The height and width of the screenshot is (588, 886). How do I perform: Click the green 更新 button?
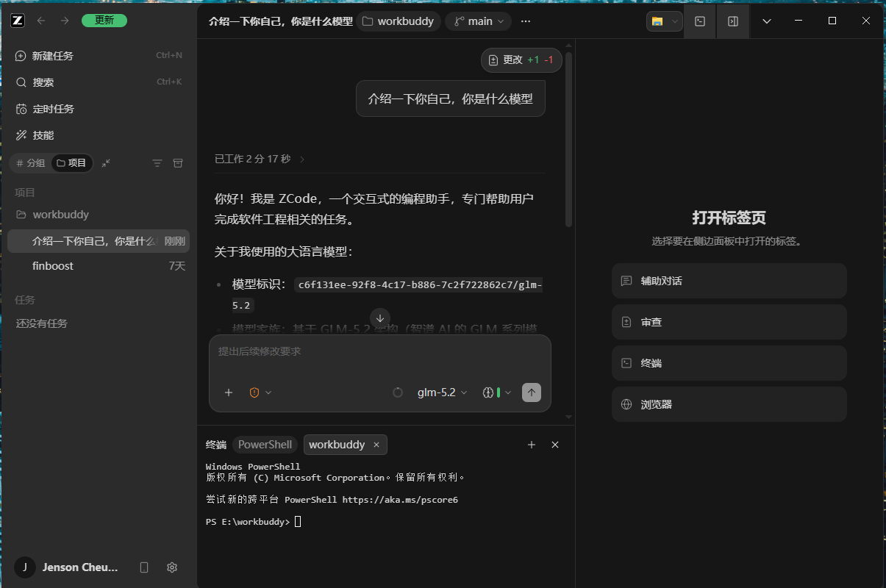pyautogui.click(x=104, y=21)
